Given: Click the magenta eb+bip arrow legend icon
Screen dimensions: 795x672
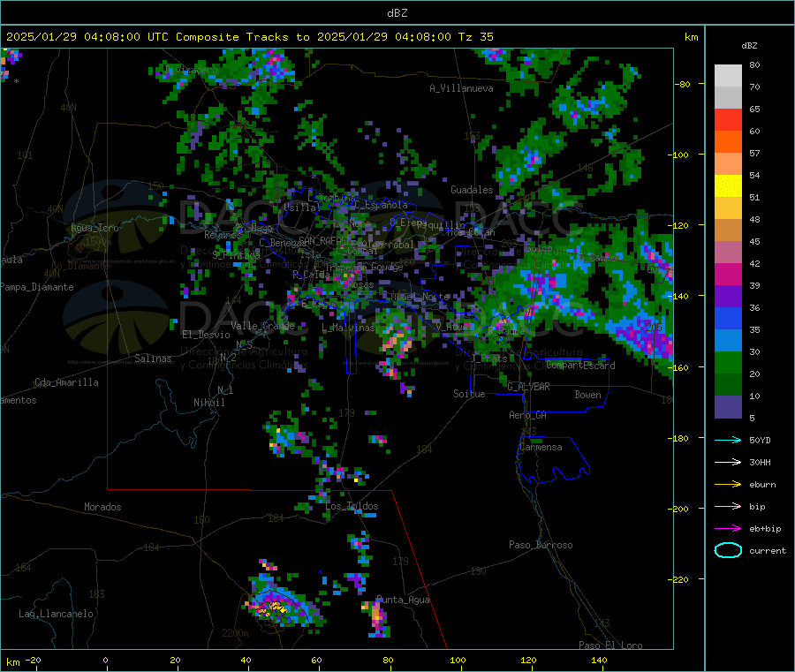Looking at the screenshot, I should click(x=728, y=529).
